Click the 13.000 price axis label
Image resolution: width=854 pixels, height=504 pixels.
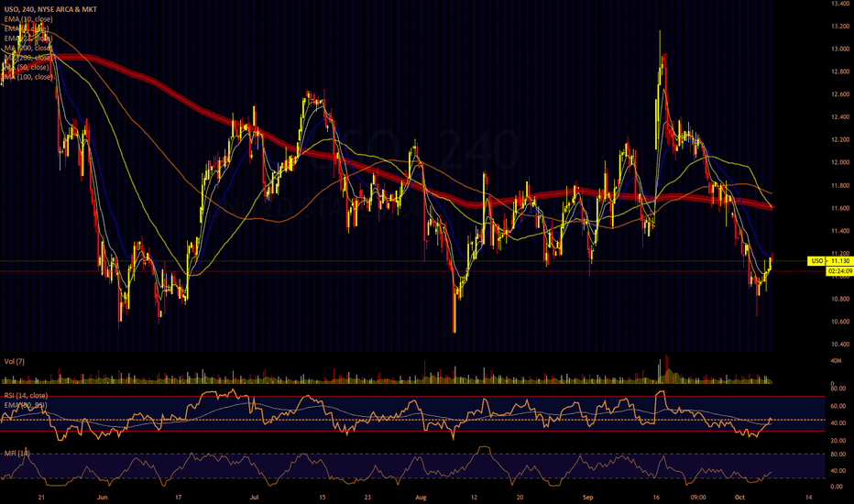click(x=840, y=49)
